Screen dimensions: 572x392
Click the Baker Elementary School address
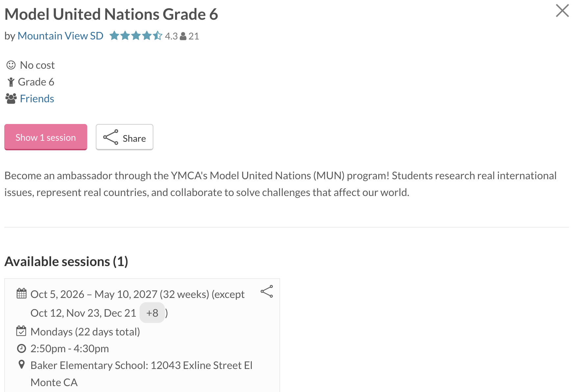[142, 374]
